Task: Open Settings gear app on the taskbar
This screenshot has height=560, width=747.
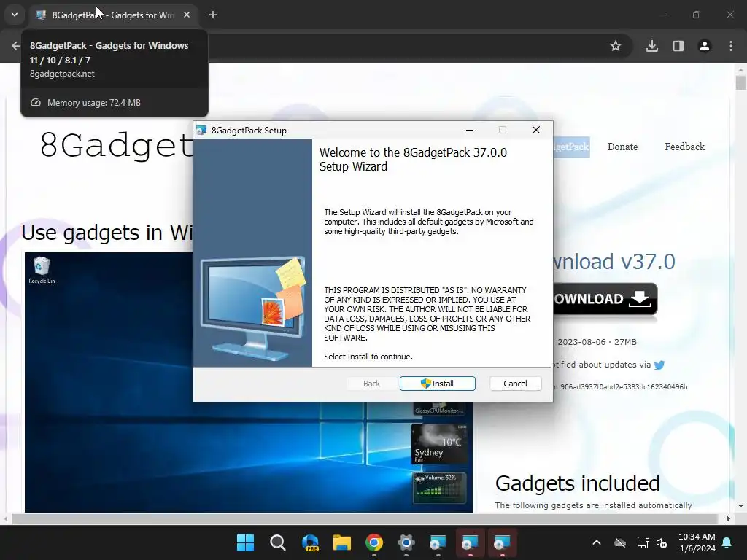Action: 406,542
